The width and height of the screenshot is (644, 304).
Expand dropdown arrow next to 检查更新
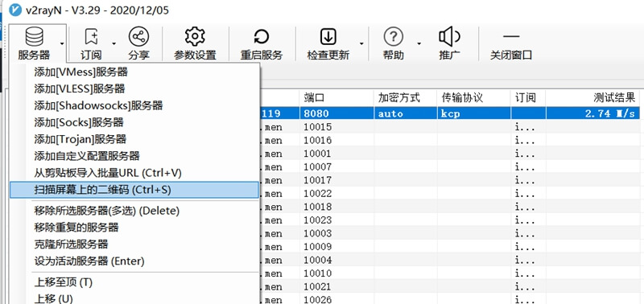pos(361,43)
